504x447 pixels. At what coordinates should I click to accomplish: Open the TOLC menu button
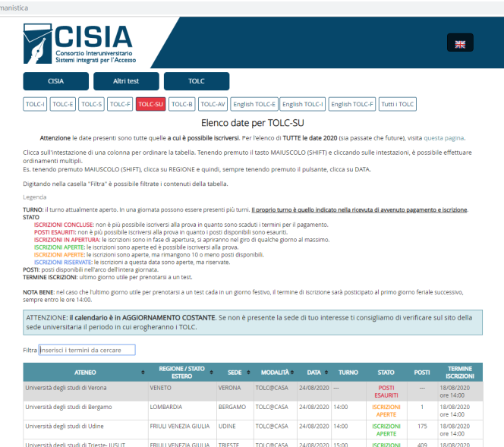coord(197,81)
